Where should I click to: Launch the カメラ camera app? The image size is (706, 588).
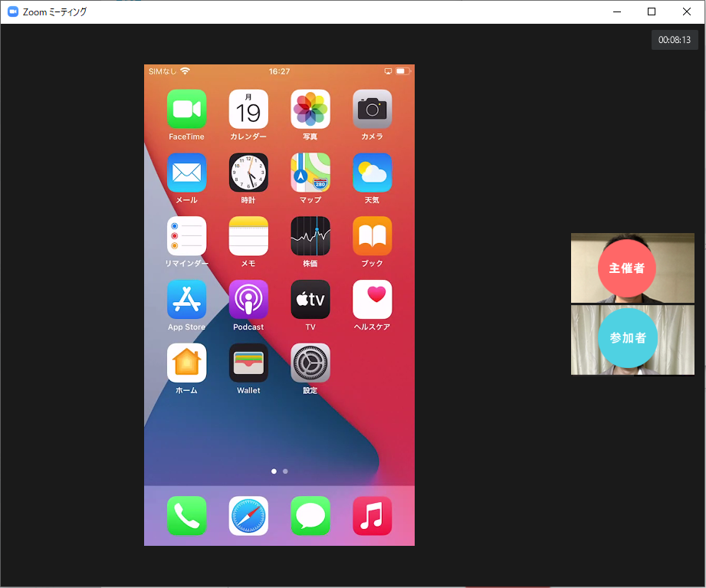pos(372,109)
